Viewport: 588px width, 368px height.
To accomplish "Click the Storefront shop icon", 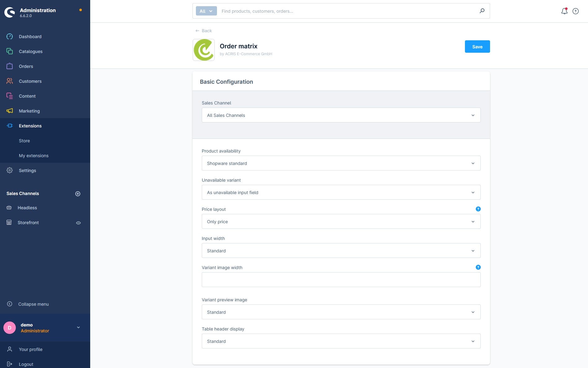I will coord(9,223).
